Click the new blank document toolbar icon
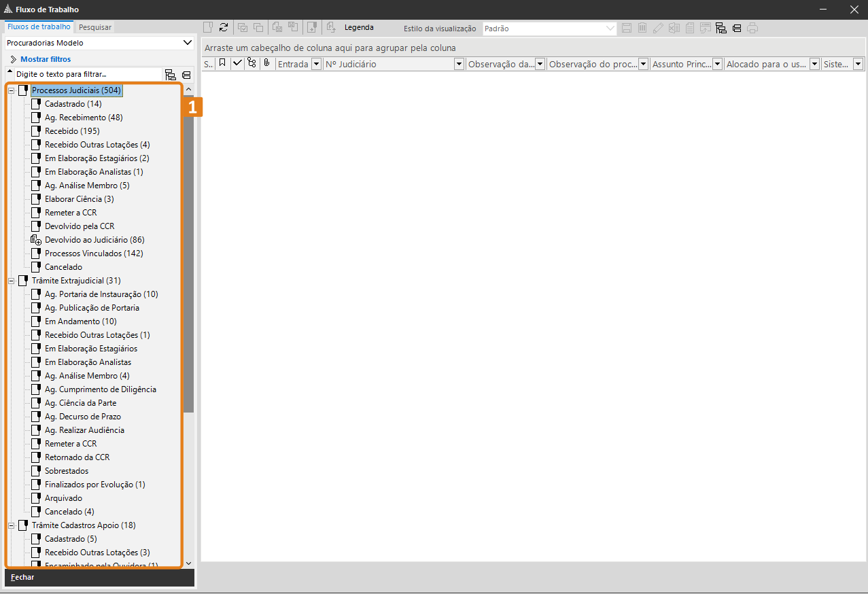 209,28
